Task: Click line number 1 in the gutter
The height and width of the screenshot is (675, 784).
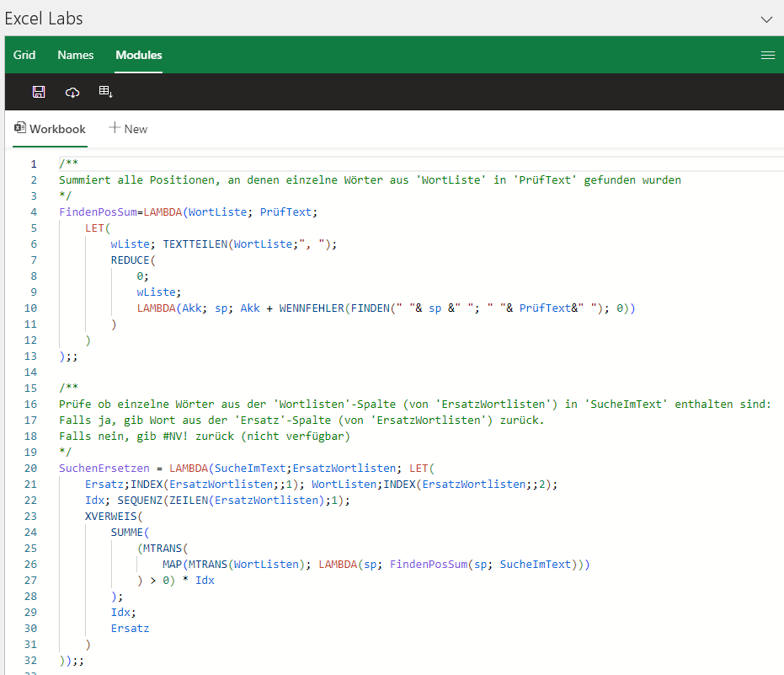Action: 34,164
